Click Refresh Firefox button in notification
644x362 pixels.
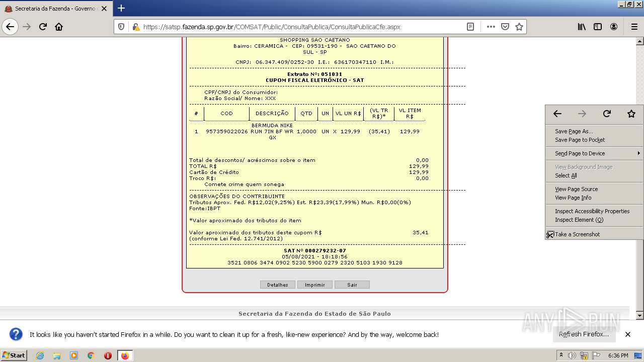coord(584,334)
